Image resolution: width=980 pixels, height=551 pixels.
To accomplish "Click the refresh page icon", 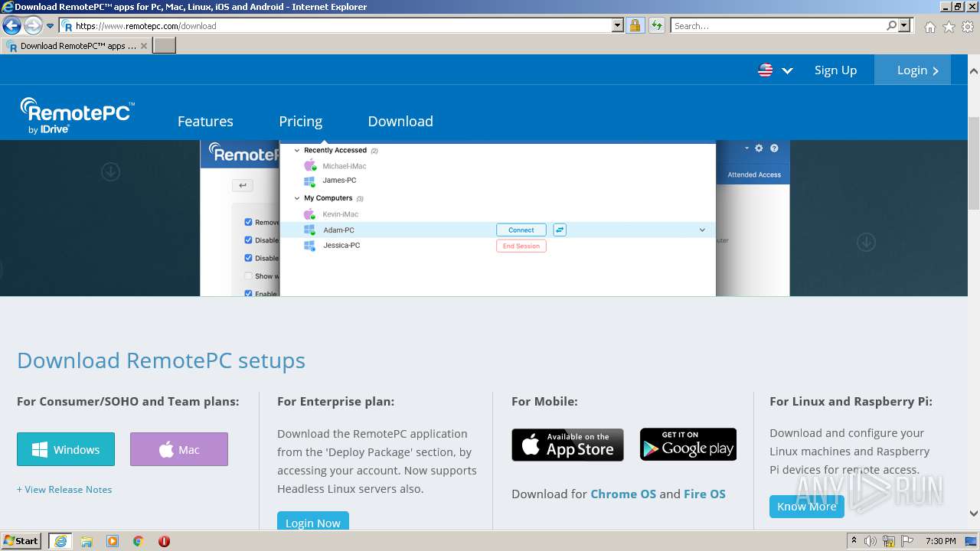I will (x=656, y=26).
